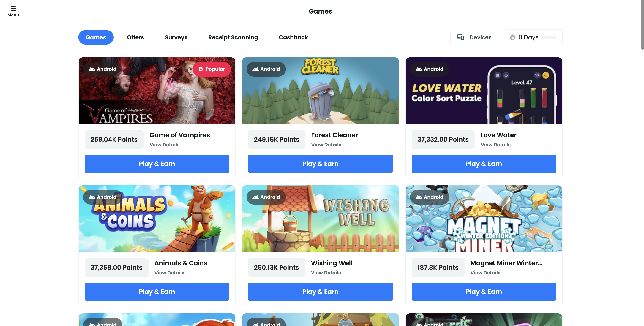
Task: Open View Details for Forest Cleaner
Action: (x=326, y=145)
